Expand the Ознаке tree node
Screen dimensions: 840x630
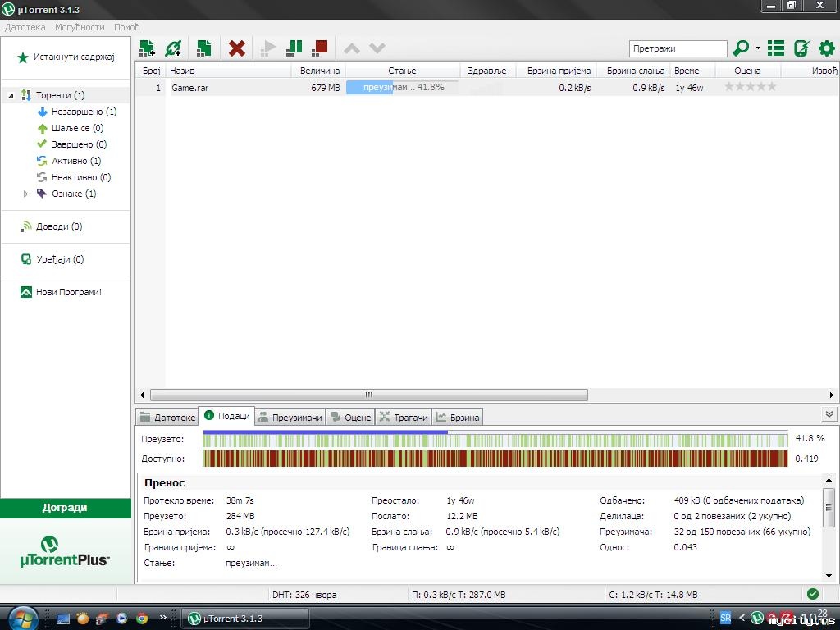click(x=26, y=194)
